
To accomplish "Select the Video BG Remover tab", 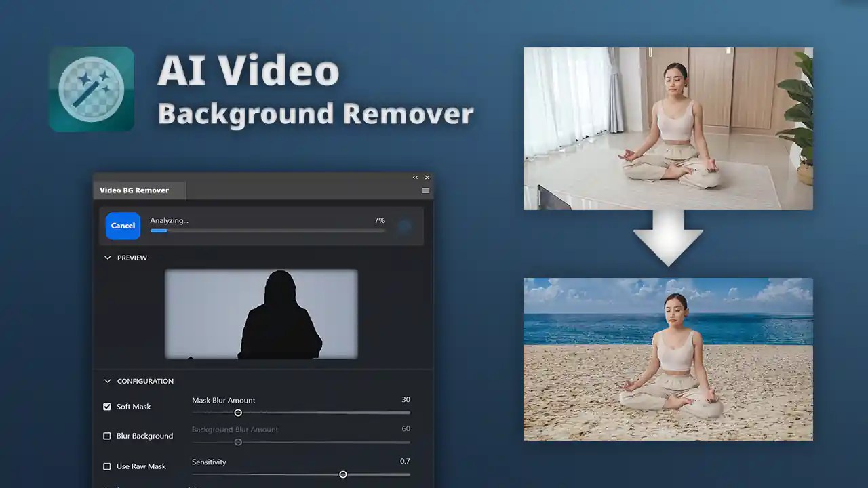I will (x=134, y=190).
